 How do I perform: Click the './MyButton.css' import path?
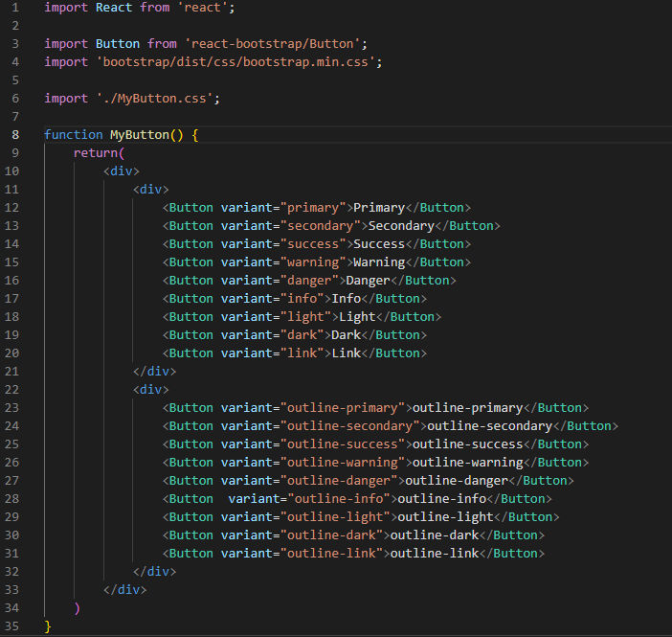click(154, 99)
